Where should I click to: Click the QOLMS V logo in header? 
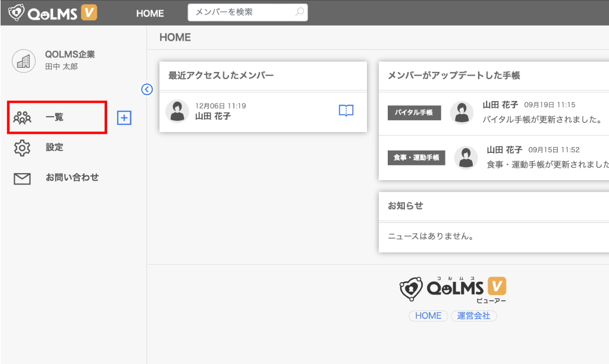tap(52, 12)
